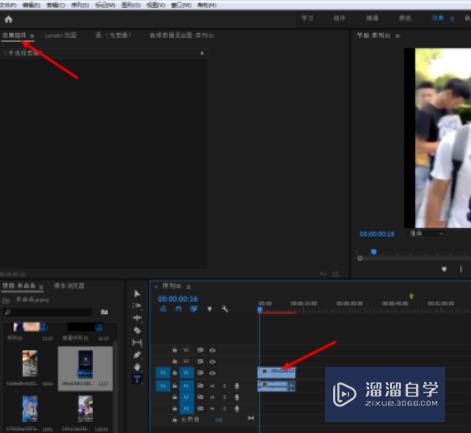
Task: Toggle lock on the master track
Action: coord(175,420)
